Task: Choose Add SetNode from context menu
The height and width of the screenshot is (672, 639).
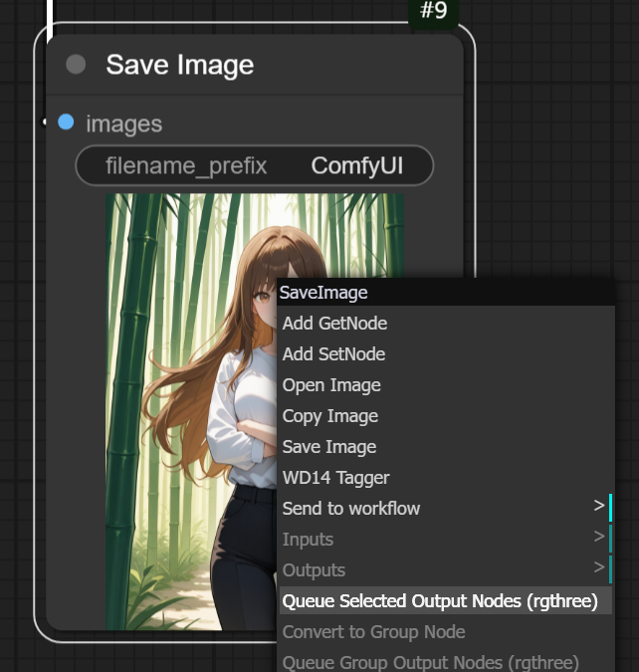Action: (x=446, y=354)
